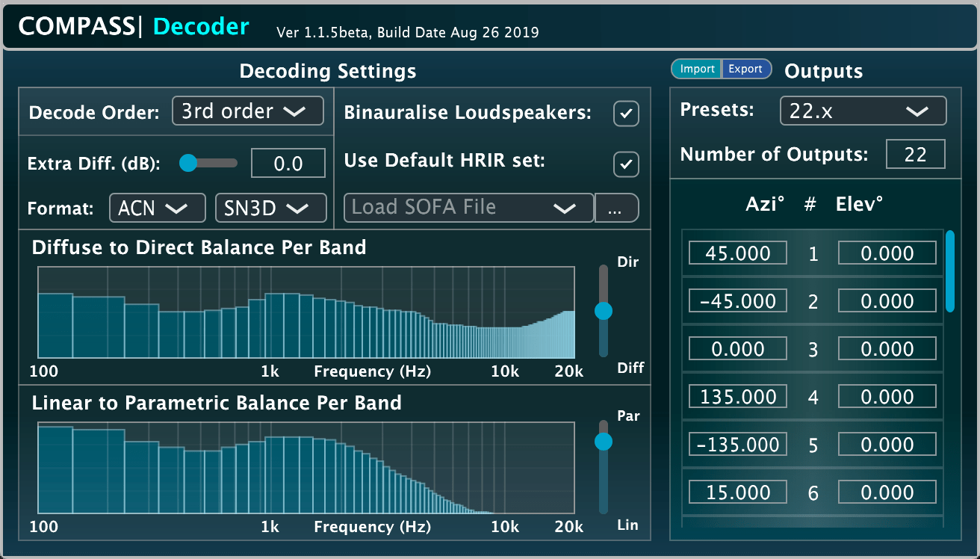
Task: Click the browse "..." SOFA file button
Action: click(616, 209)
